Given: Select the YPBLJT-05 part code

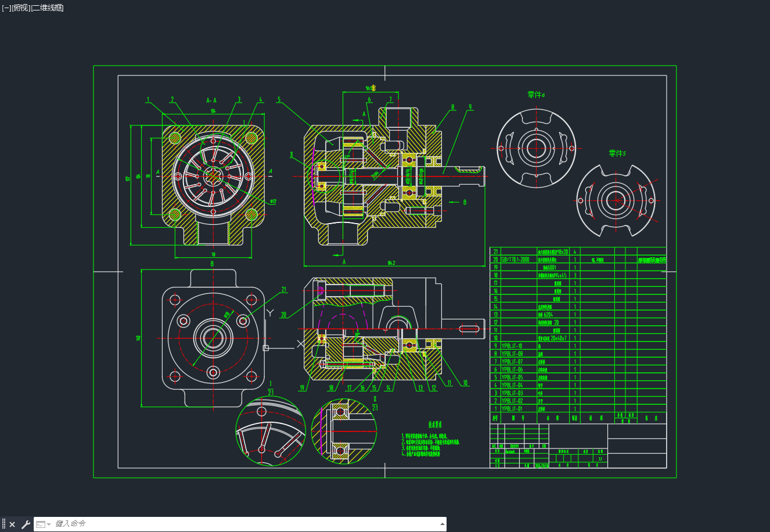Looking at the screenshot, I should (512, 378).
